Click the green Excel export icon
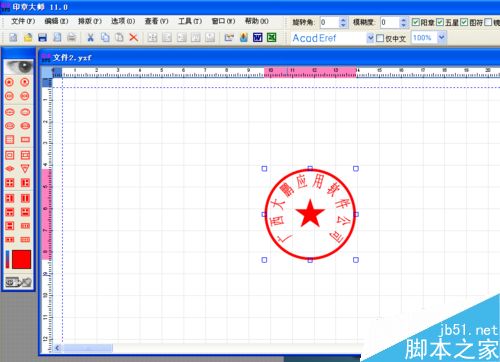Image resolution: width=500 pixels, height=362 pixels. tap(272, 37)
